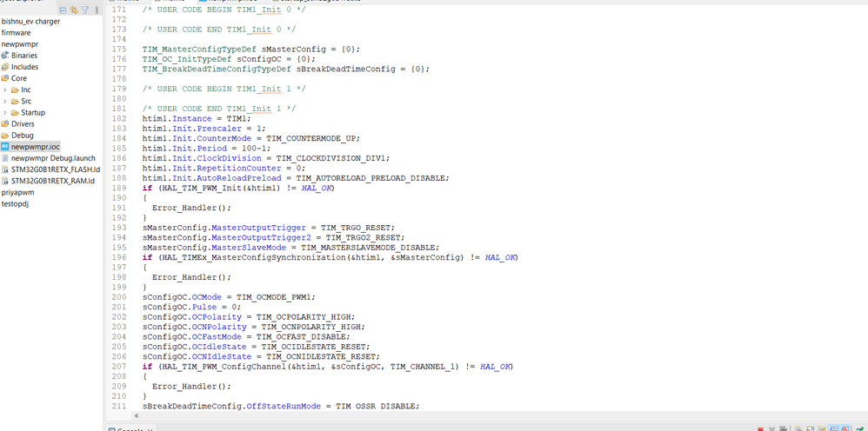The image size is (868, 431).
Task: Click the editor horizontal scrollbar left arrow
Action: point(137,414)
